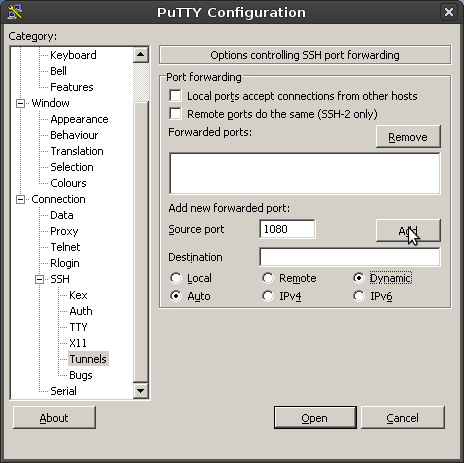464x463 pixels.
Task: Click the Cancel button
Action: [403, 418]
